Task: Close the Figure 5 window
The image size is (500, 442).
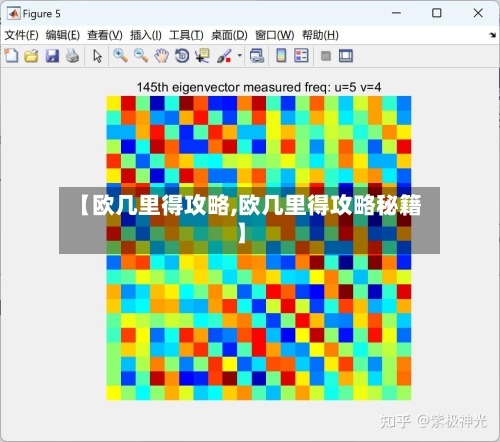Action: pos(478,13)
